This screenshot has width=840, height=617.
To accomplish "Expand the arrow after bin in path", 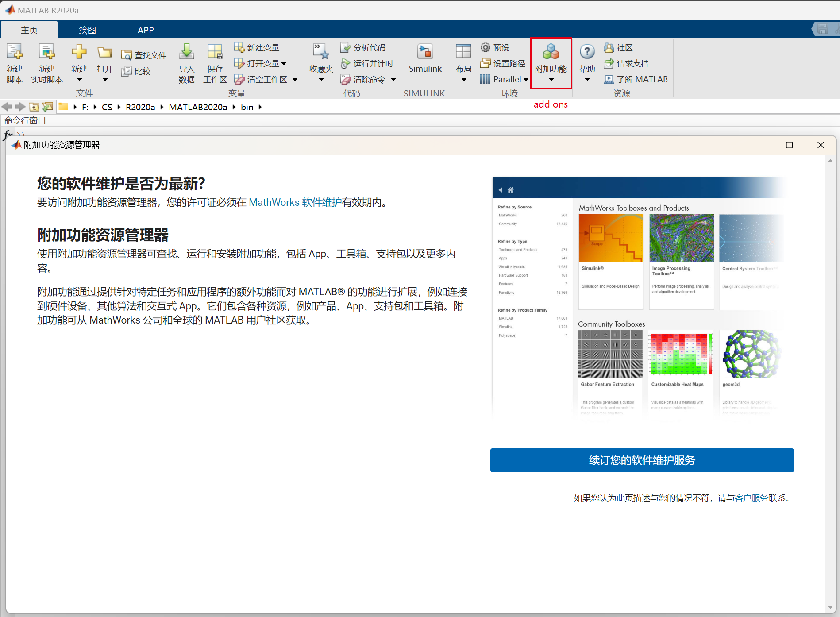I will (x=260, y=107).
